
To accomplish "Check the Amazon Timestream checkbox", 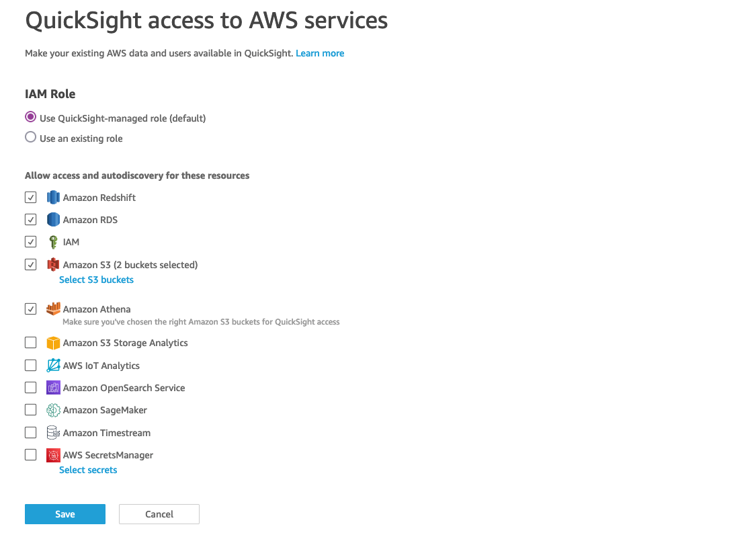I will click(x=30, y=433).
